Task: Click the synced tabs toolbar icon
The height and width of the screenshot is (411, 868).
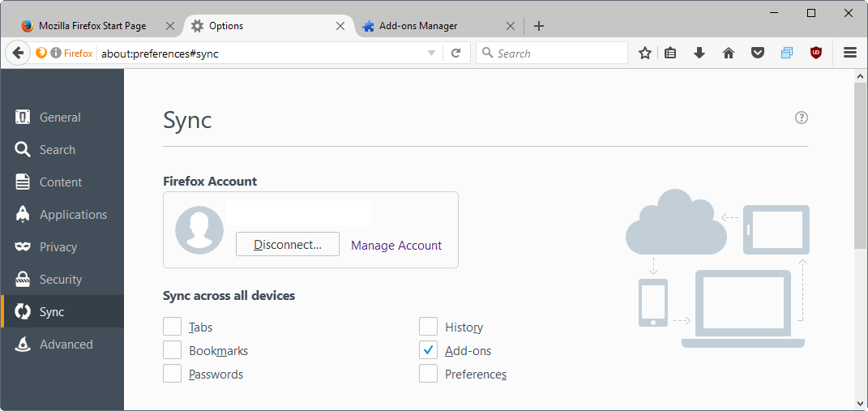Action: pos(787,54)
